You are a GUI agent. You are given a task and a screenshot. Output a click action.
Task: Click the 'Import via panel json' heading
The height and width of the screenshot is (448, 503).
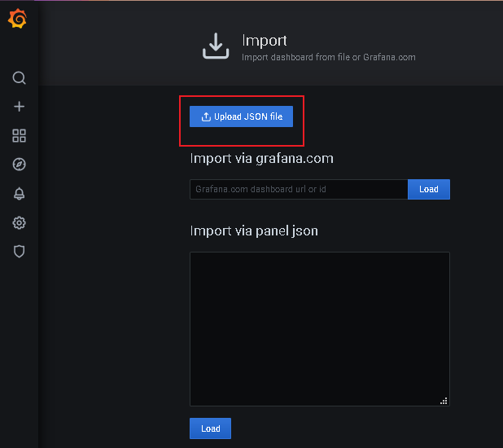point(254,231)
